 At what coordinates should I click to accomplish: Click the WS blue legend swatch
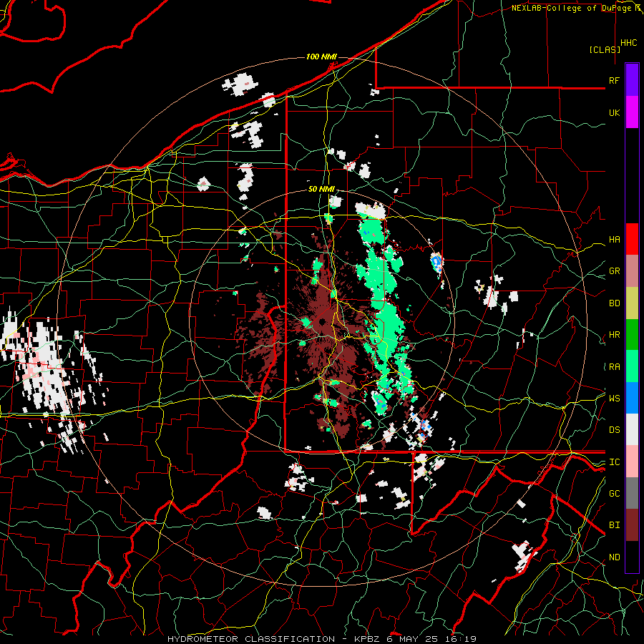pos(632,398)
